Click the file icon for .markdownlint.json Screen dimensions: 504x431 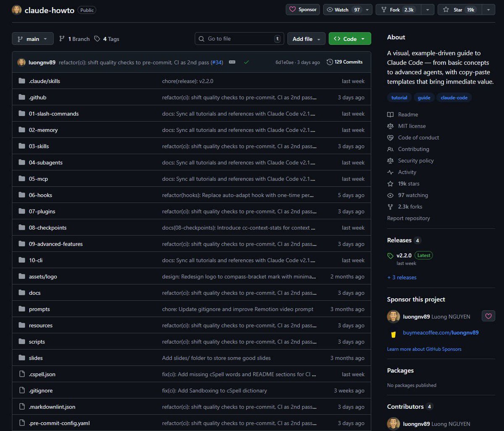pos(22,407)
